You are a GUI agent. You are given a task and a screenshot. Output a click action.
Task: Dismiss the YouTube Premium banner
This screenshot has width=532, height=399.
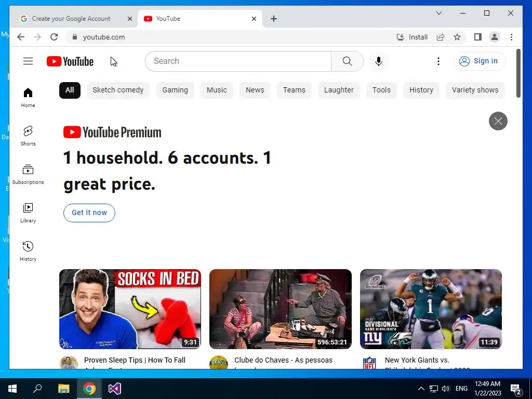(498, 121)
